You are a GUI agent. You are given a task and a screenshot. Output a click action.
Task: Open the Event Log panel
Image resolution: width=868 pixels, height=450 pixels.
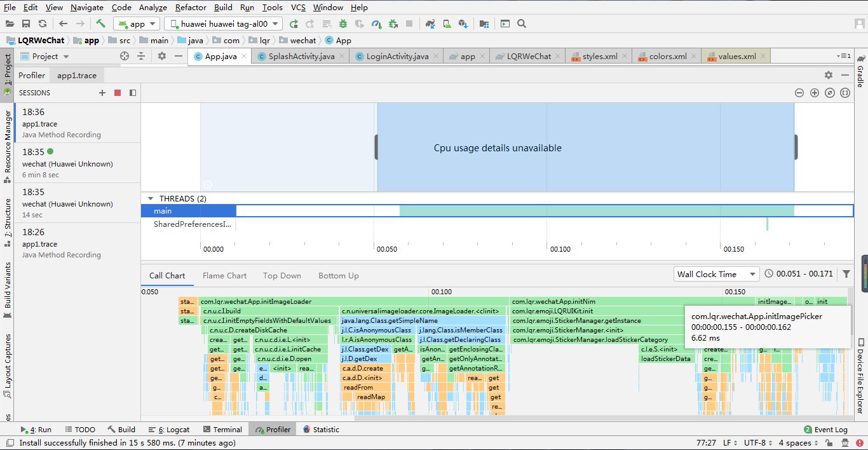[x=825, y=430]
